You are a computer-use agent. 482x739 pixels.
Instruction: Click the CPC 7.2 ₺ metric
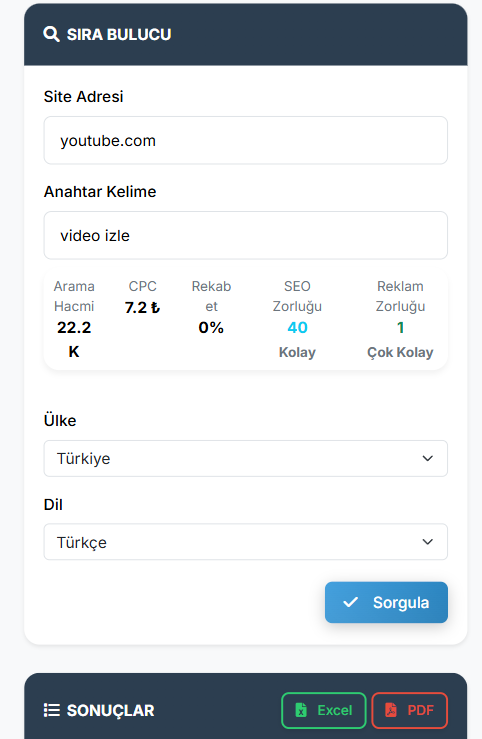[142, 297]
